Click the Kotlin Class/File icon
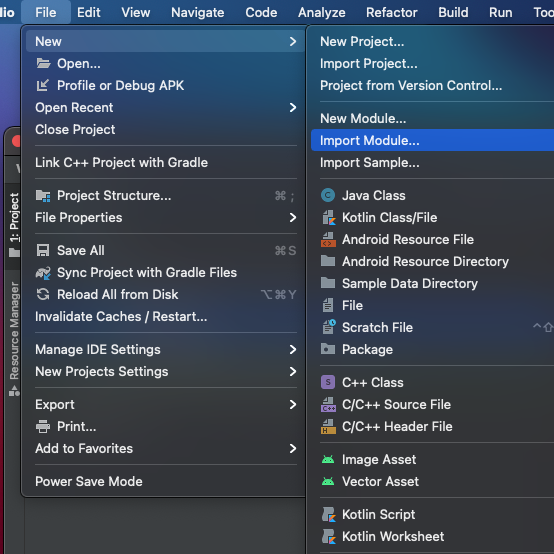This screenshot has width=554, height=554. coord(329,218)
